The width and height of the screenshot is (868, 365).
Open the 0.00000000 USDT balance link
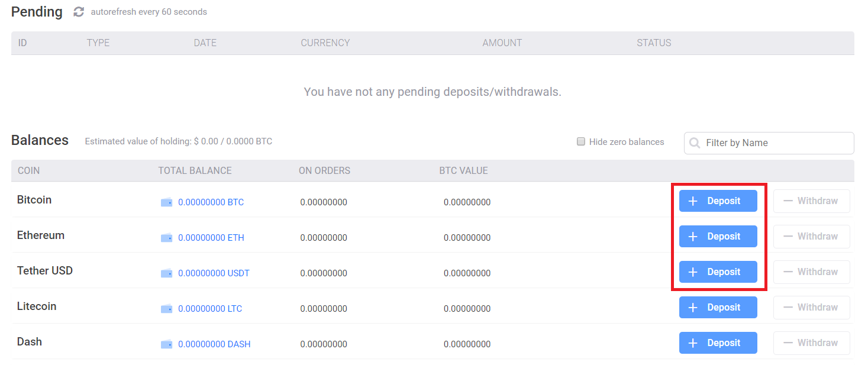coord(214,273)
